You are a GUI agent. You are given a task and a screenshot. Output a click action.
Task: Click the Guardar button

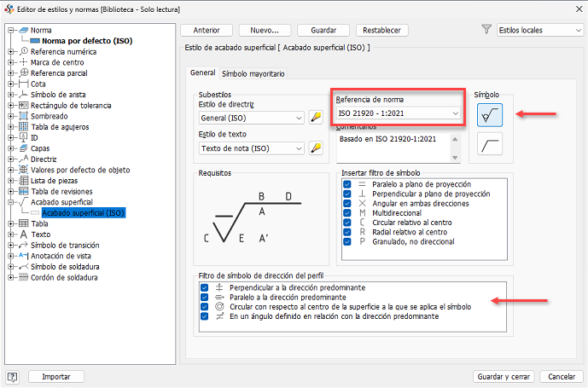pyautogui.click(x=323, y=31)
